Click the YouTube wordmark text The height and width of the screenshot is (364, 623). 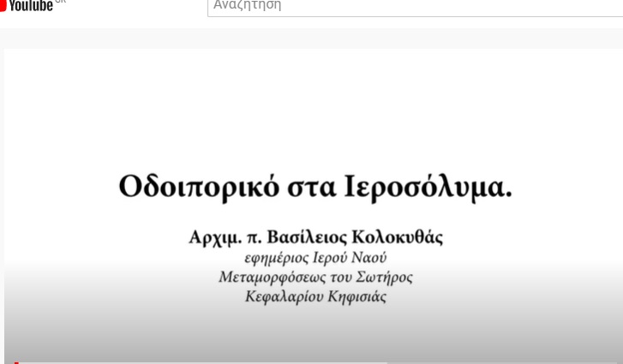tap(31, 5)
